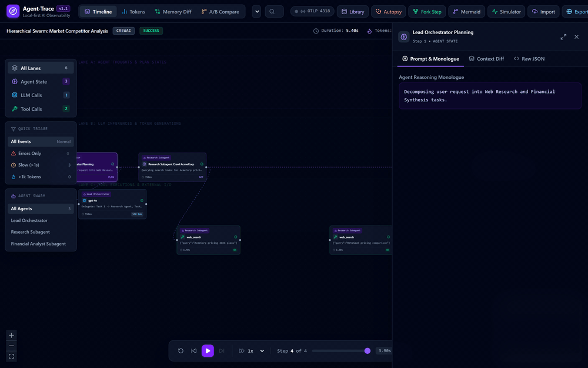Fit the canvas to view
The height and width of the screenshot is (368, 588).
click(x=11, y=356)
